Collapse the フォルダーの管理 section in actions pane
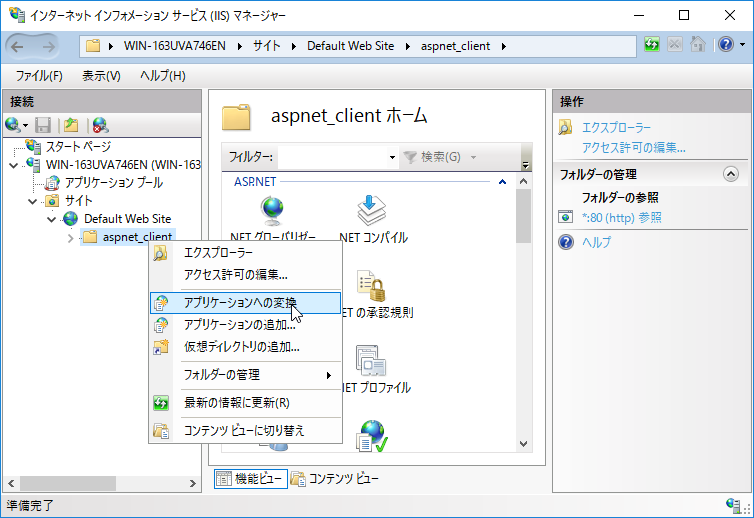Viewport: 754px width, 518px height. click(730, 174)
